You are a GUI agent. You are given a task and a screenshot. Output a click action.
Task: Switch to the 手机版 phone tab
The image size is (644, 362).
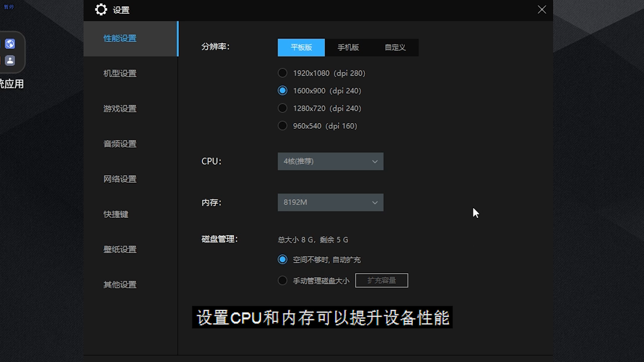click(348, 48)
